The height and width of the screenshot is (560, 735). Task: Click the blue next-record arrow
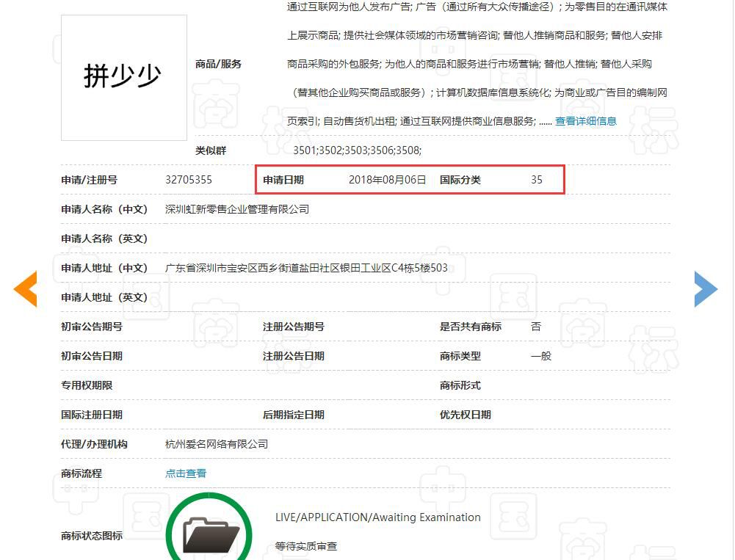tap(706, 289)
